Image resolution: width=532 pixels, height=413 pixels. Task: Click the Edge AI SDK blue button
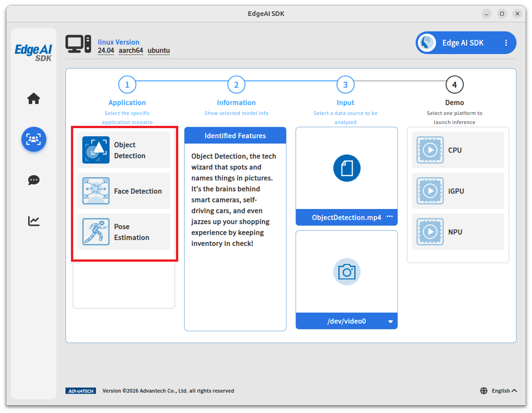[x=466, y=43]
